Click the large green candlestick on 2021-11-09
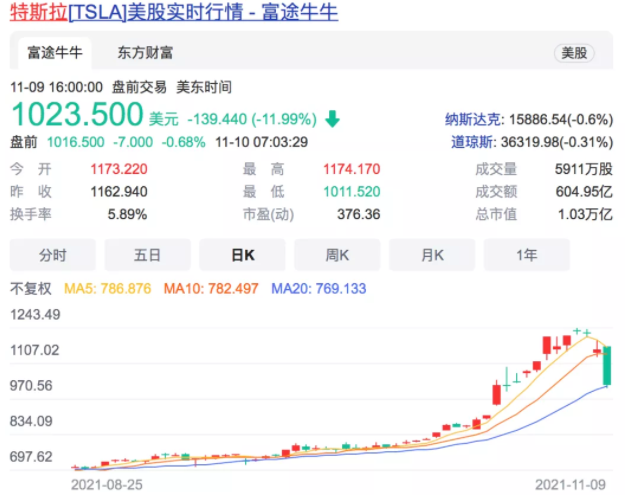627x496 pixels. (x=607, y=366)
